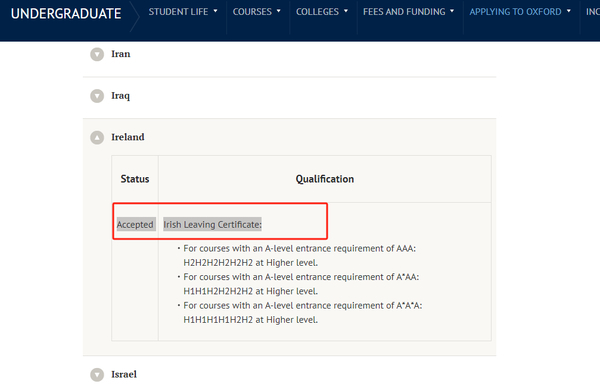The width and height of the screenshot is (600, 387).
Task: Open the Courses dropdown arrow
Action: [x=279, y=11]
